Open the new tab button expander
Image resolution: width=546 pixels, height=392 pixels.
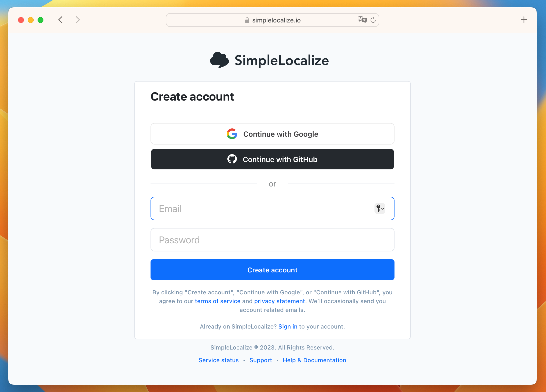pos(524,20)
